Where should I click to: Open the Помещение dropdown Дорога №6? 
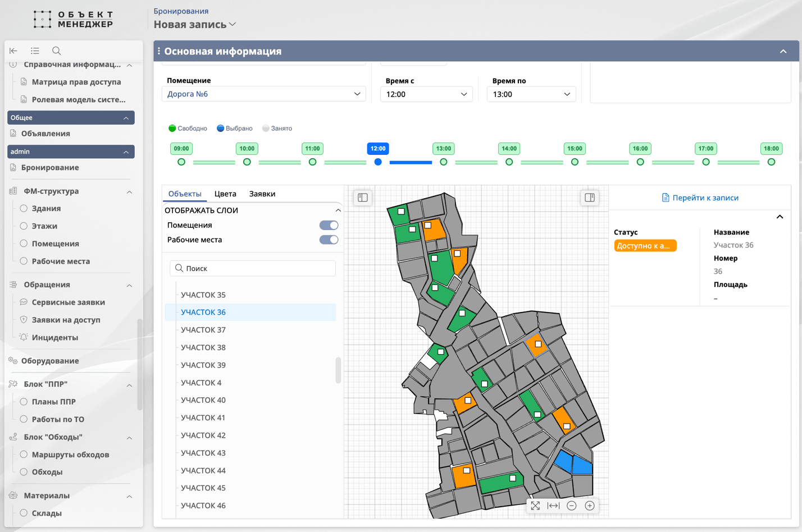[x=264, y=94]
